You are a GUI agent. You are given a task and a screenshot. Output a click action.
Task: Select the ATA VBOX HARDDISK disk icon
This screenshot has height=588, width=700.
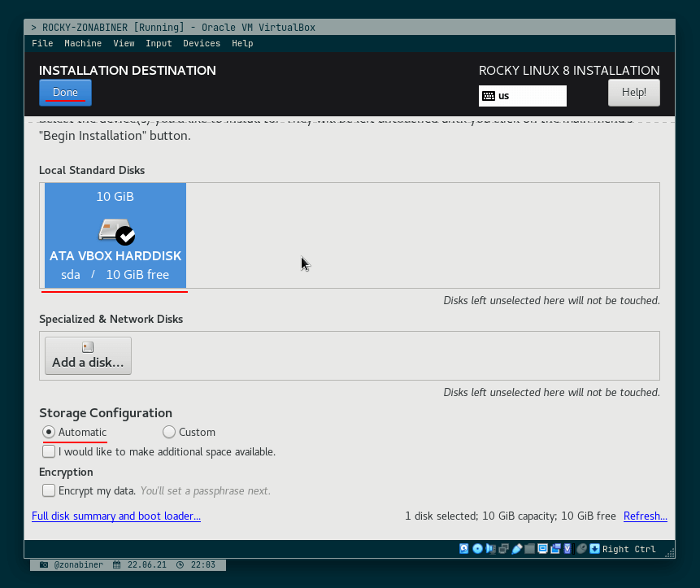114,232
